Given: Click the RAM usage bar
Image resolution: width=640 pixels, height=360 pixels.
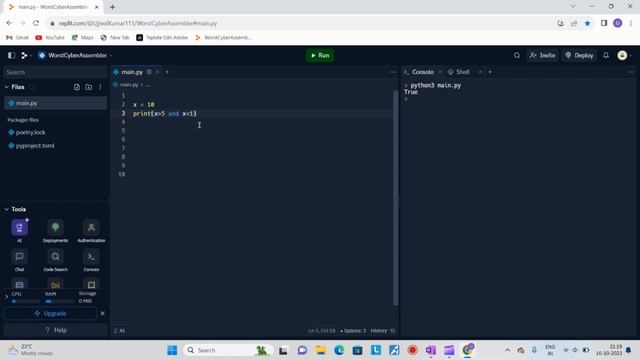Looking at the screenshot, I should (59, 301).
